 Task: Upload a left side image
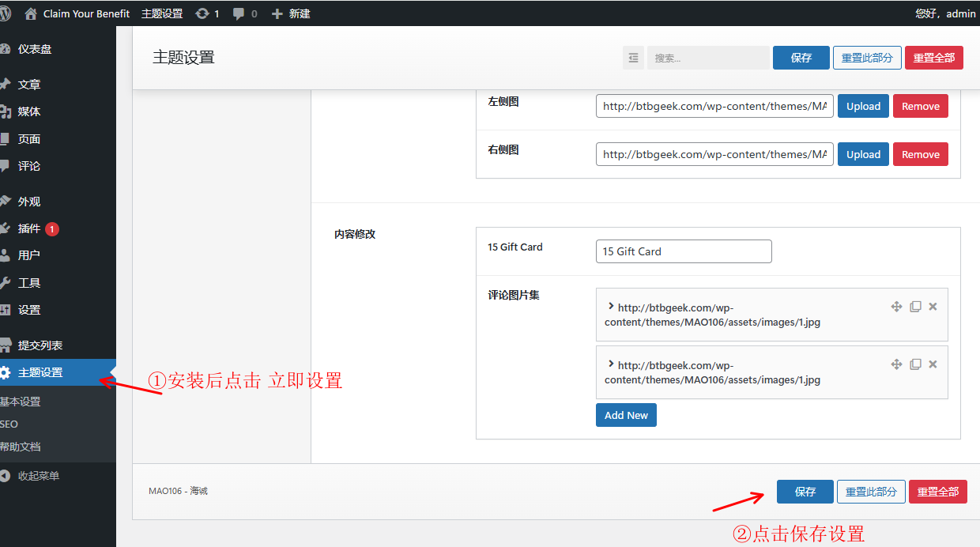(x=863, y=107)
